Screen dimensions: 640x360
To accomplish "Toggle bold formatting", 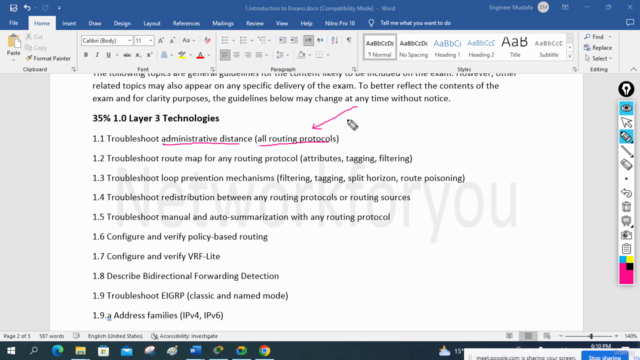I will [x=86, y=55].
